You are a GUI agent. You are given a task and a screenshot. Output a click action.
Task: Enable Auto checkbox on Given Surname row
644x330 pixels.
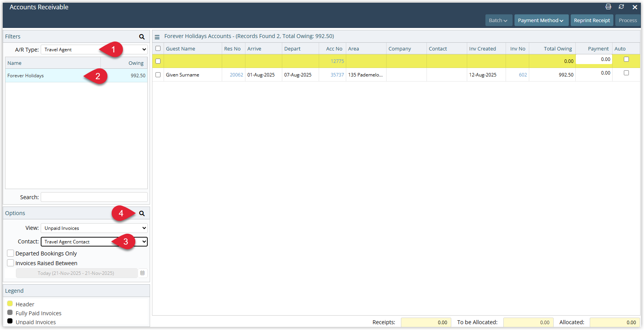pos(626,73)
